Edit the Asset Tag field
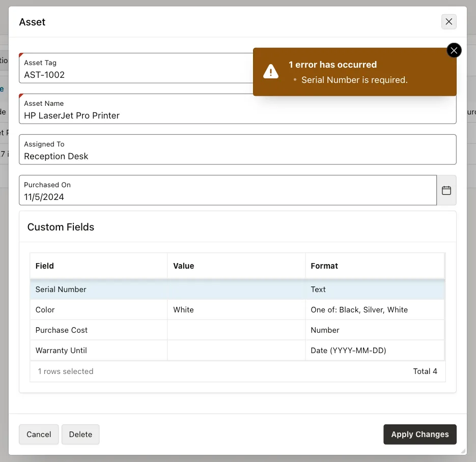476x462 pixels. click(x=136, y=68)
